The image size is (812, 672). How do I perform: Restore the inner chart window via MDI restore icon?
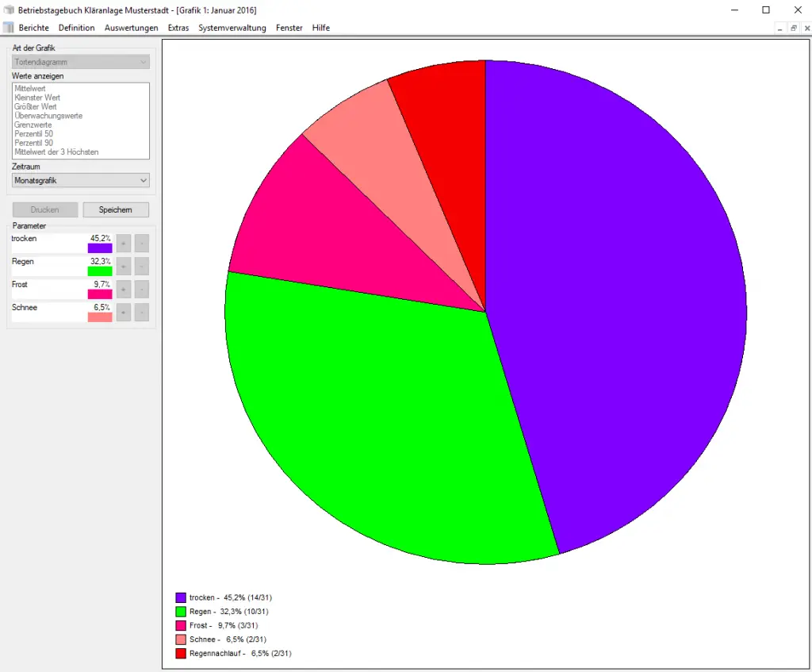tap(793, 28)
